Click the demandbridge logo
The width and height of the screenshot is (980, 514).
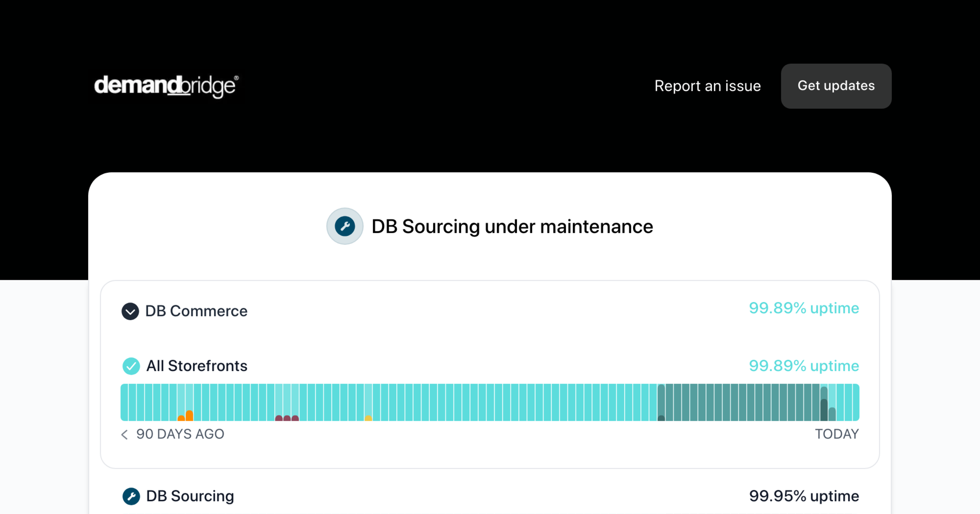tap(166, 86)
